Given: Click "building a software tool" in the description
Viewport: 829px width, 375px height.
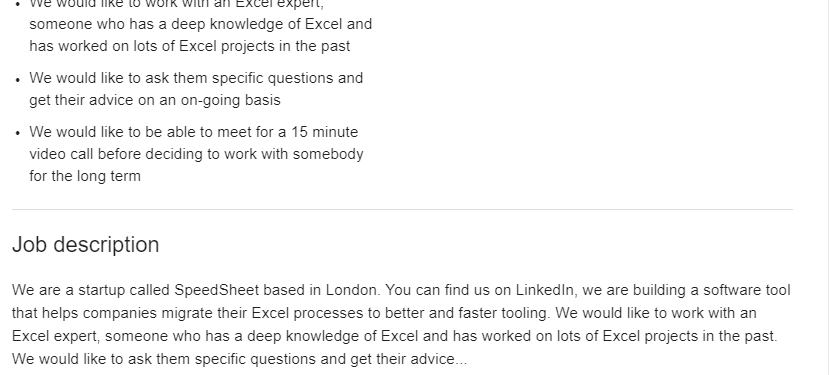Looking at the screenshot, I should pos(712,290).
